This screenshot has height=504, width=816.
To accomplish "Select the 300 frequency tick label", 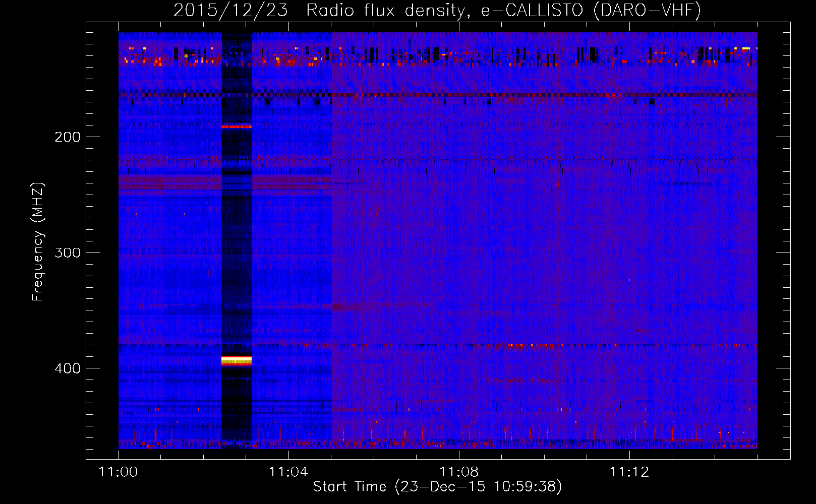I will pyautogui.click(x=68, y=253).
